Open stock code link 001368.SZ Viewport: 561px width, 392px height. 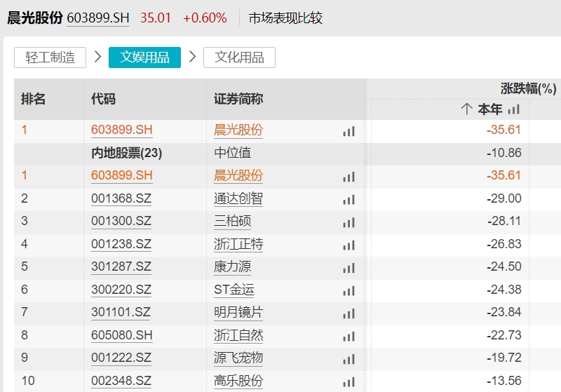coord(121,199)
